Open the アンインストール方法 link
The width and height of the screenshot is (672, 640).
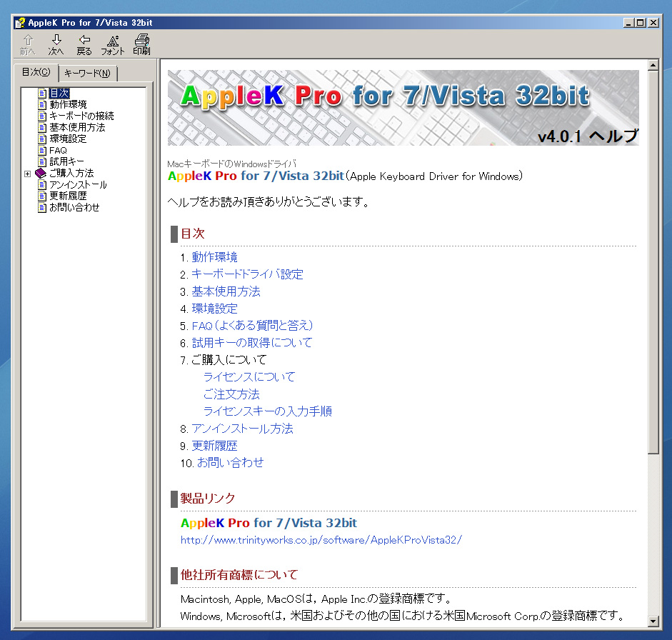tap(242, 429)
